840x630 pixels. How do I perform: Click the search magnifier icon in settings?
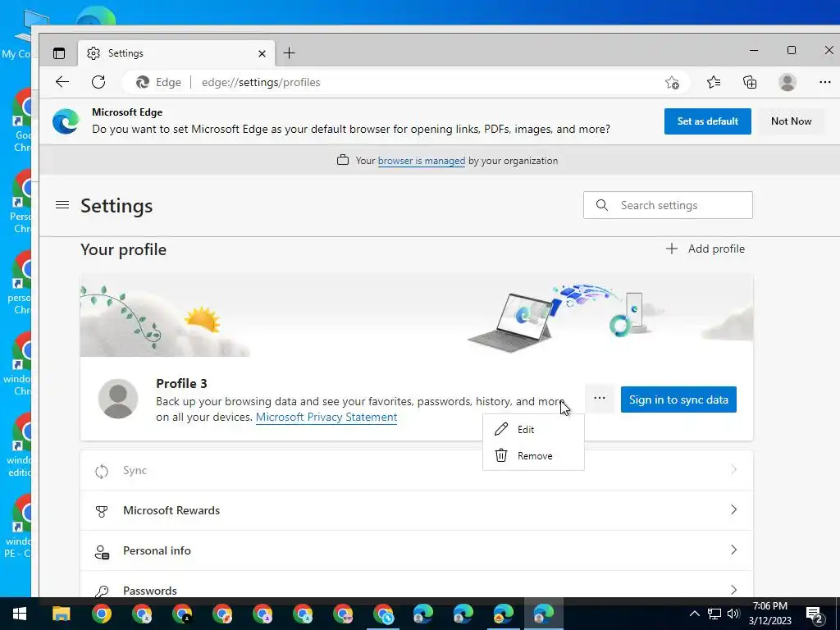pos(601,205)
